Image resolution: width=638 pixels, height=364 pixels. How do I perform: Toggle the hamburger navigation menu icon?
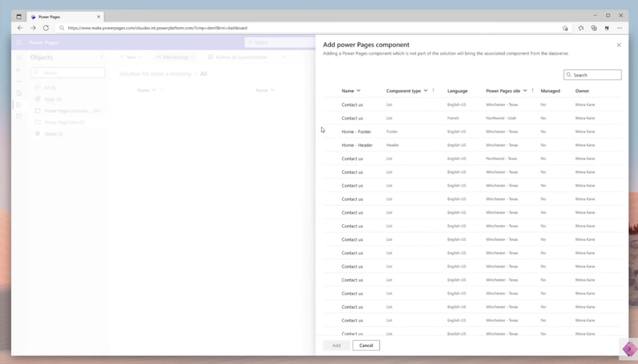pos(19,57)
